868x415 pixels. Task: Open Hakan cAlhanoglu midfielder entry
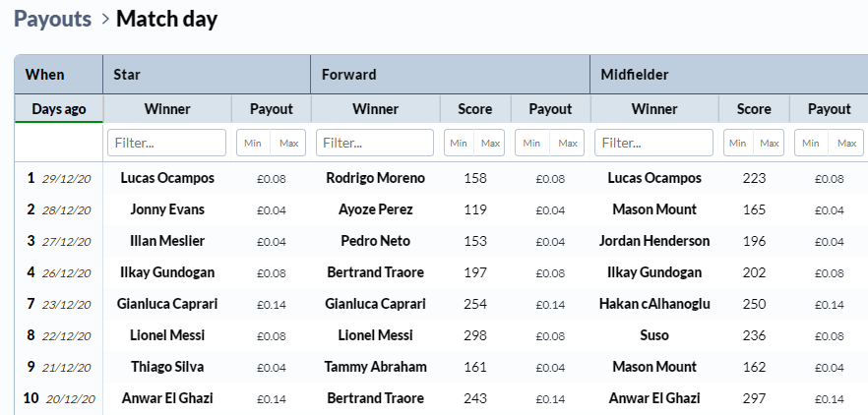coord(654,304)
